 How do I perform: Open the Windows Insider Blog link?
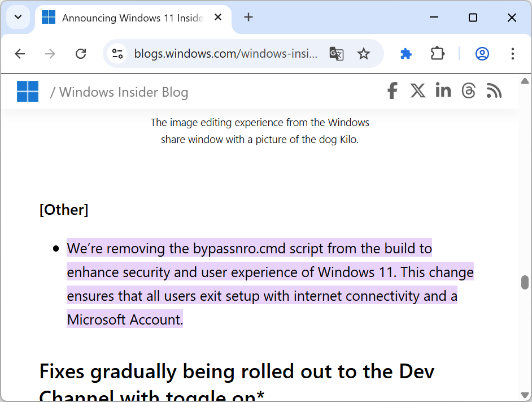pyautogui.click(x=124, y=92)
